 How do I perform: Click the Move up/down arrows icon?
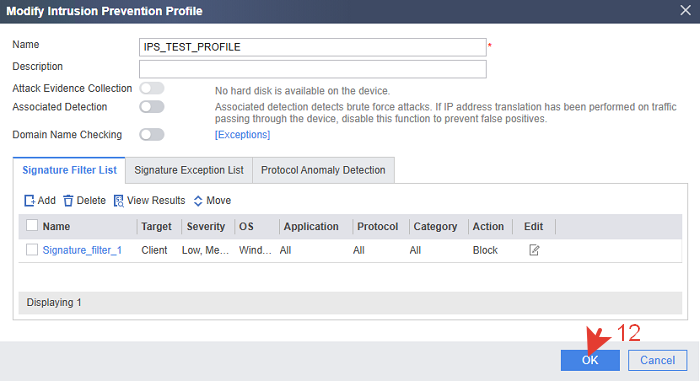[x=198, y=201]
